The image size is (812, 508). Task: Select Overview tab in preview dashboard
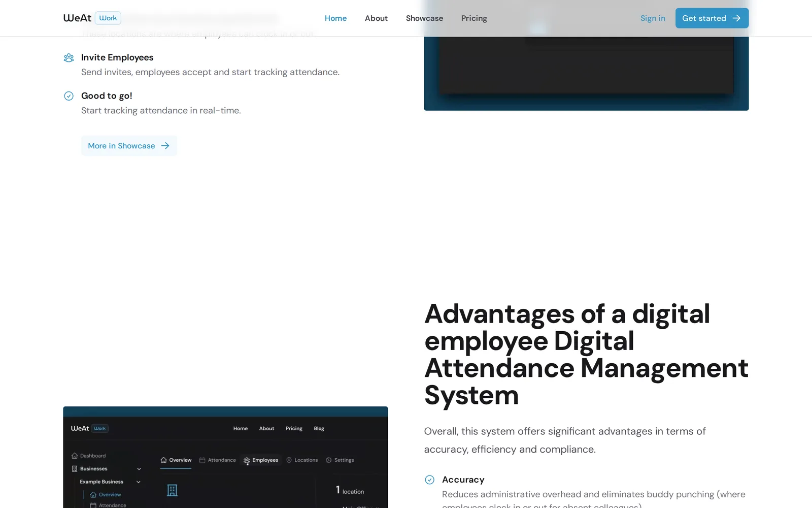[176, 460]
